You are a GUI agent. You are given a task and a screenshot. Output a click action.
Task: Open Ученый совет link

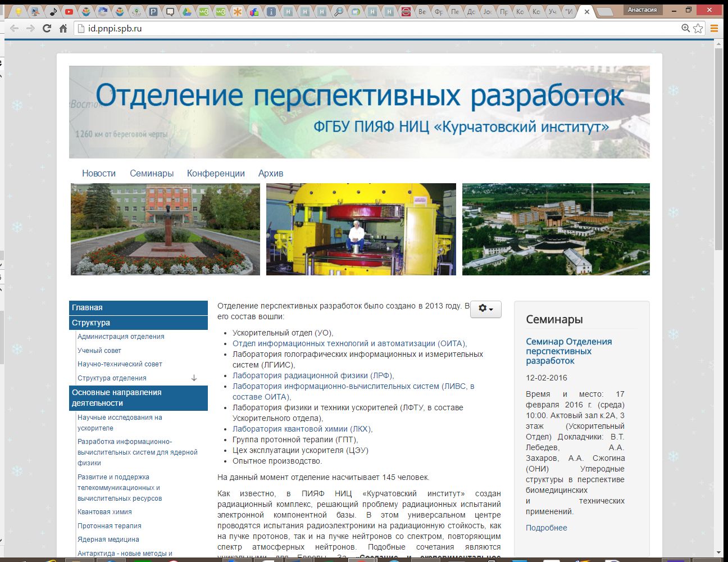[99, 351]
